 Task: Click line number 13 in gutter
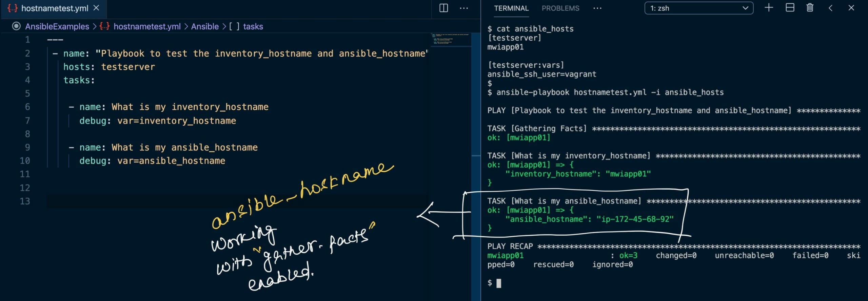(x=25, y=201)
